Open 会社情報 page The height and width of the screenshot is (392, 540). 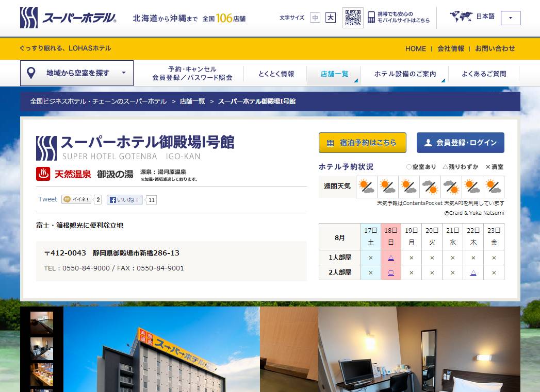(x=450, y=48)
